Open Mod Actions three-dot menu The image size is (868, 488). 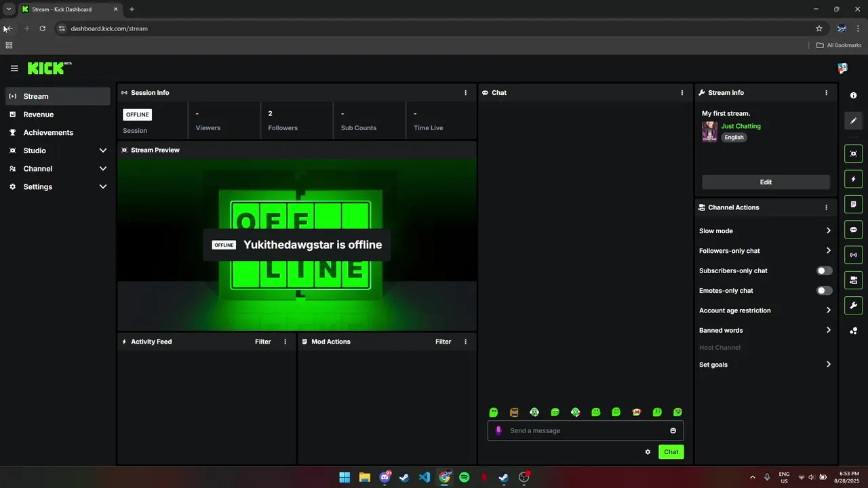coord(465,342)
